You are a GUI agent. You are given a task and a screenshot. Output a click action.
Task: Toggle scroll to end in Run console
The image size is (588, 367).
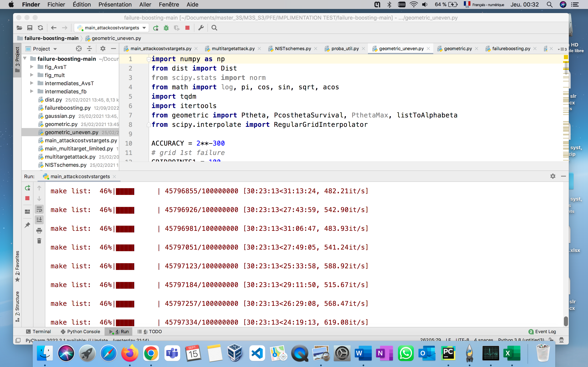[39, 220]
